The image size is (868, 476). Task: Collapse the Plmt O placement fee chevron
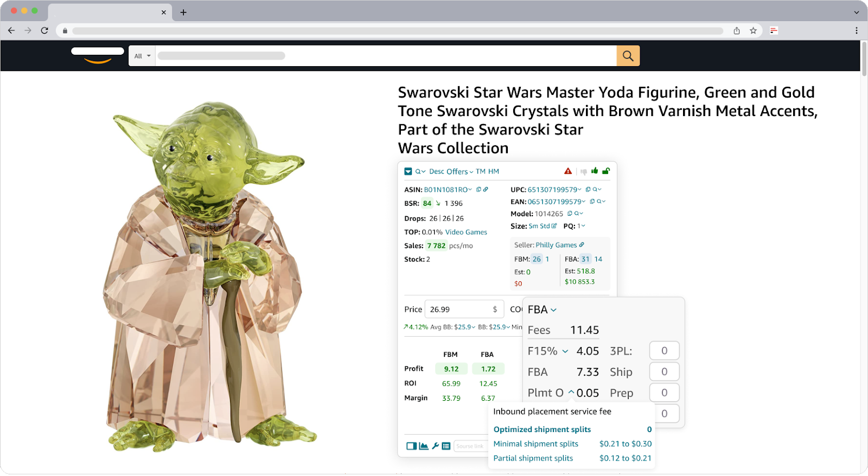click(x=571, y=393)
